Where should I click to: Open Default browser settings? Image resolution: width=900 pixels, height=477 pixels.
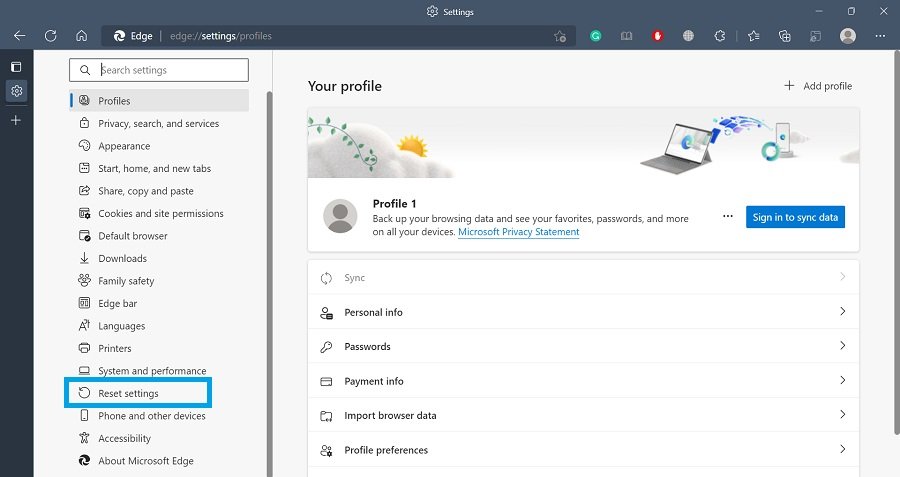(133, 236)
